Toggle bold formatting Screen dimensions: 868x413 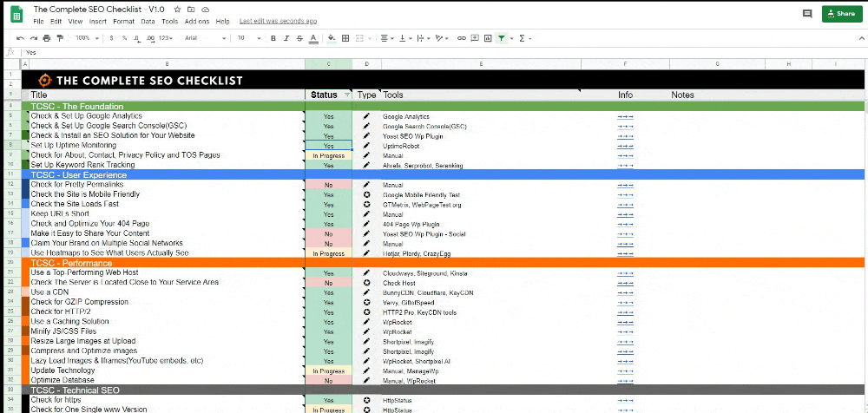[x=273, y=38]
